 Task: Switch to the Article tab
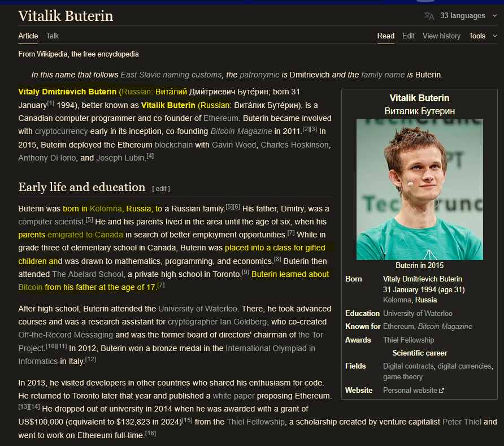click(28, 36)
